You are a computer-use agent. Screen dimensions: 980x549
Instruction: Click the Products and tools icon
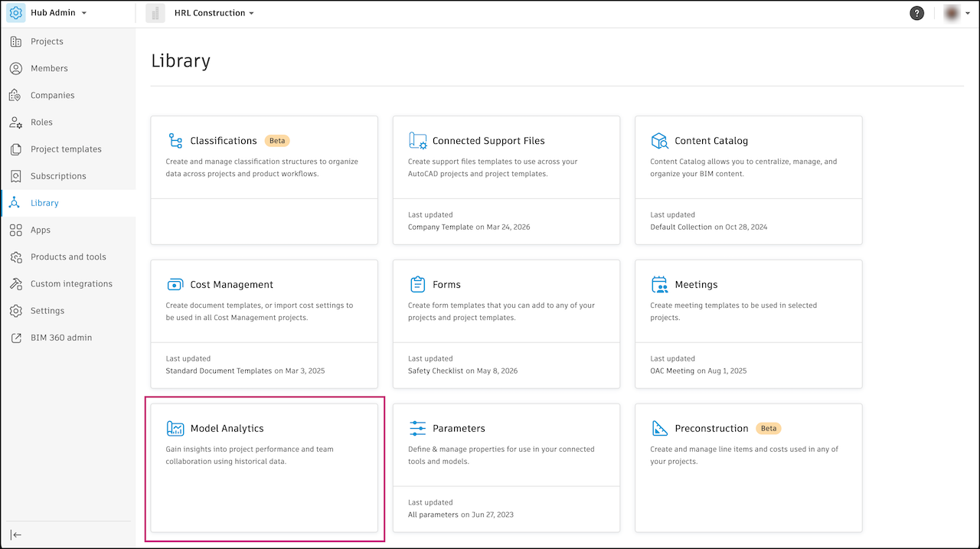pos(16,257)
